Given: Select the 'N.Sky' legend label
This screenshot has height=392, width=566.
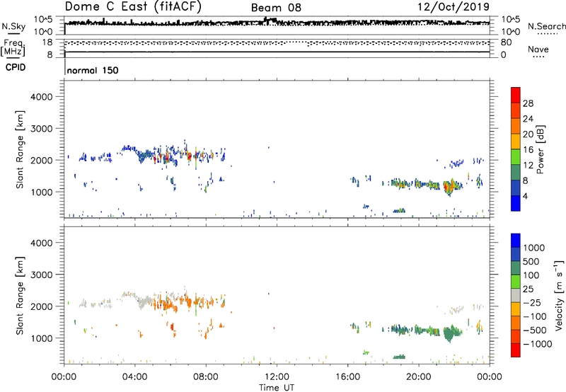Looking at the screenshot, I should coord(13,26).
